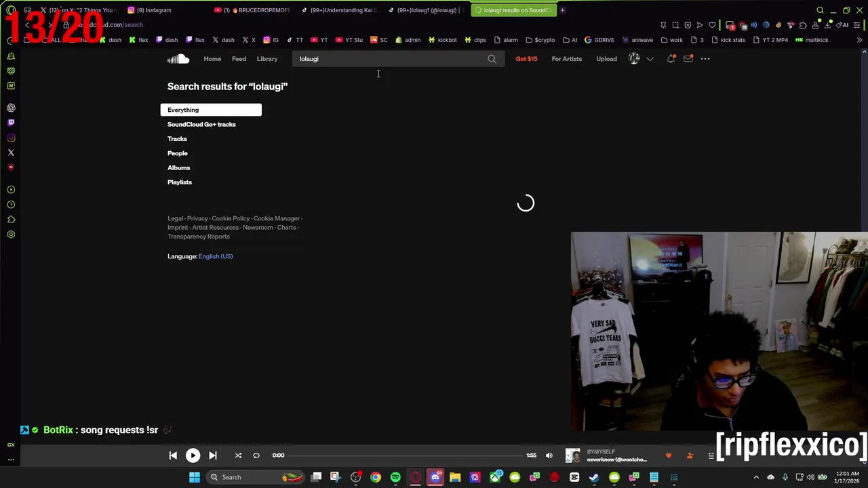This screenshot has width=868, height=488.
Task: Open Transparency Reports footer link
Action: click(199, 237)
